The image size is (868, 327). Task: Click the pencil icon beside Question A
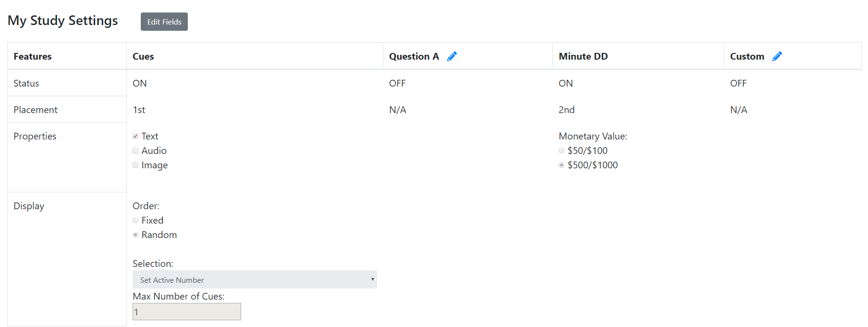pos(452,56)
